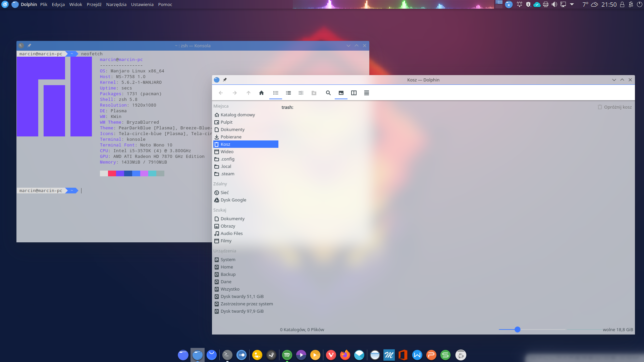
Task: Click the KDE launcher icon in top panel
Action: point(5,4)
